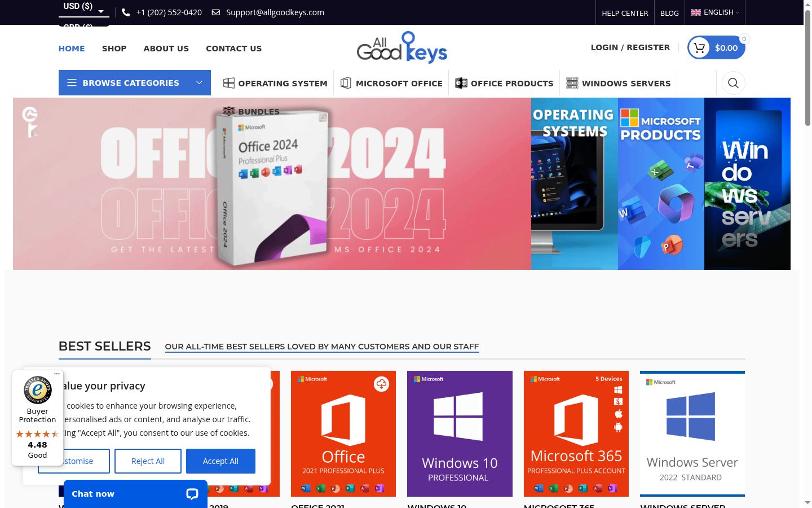The width and height of the screenshot is (812, 508).
Task: Click the Customise cookies button
Action: point(74,461)
